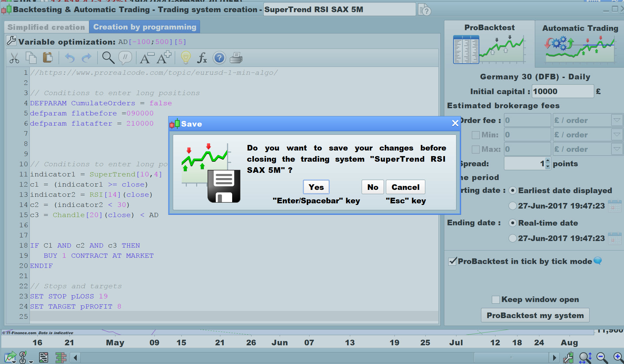Click No in the Save dialog
624x364 pixels.
click(x=373, y=187)
